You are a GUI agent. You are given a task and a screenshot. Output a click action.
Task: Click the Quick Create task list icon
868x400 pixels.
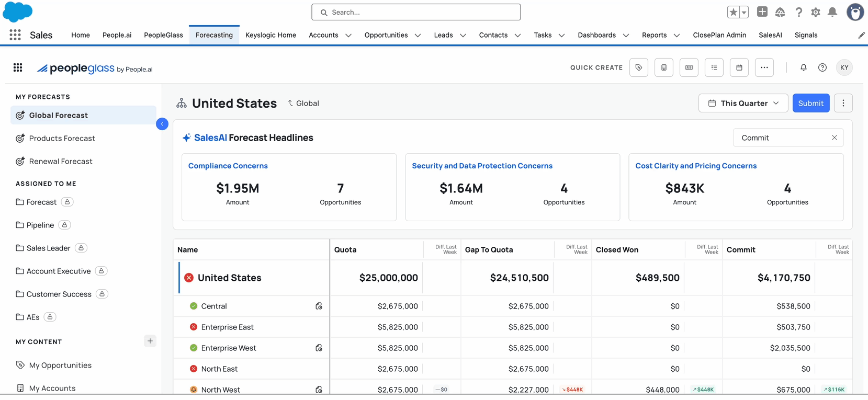(714, 67)
